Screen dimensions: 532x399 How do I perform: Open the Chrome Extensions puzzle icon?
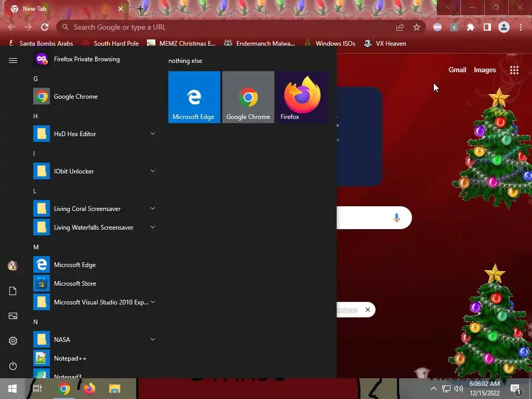(x=470, y=27)
